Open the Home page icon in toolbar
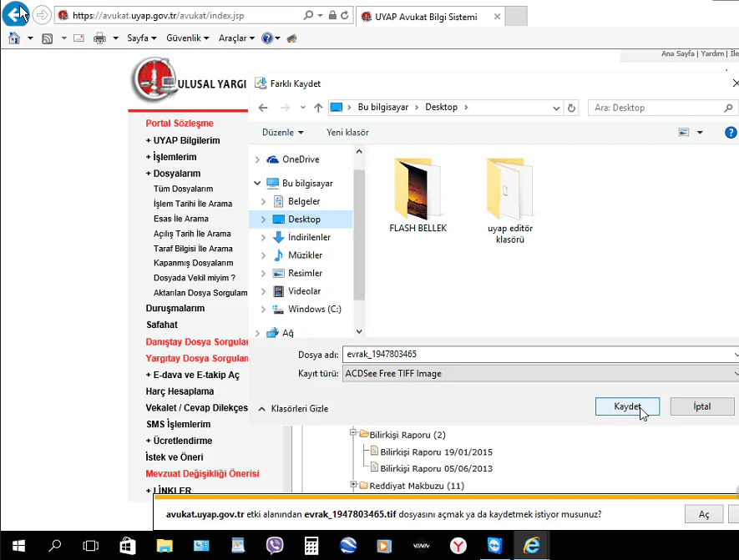 (14, 38)
